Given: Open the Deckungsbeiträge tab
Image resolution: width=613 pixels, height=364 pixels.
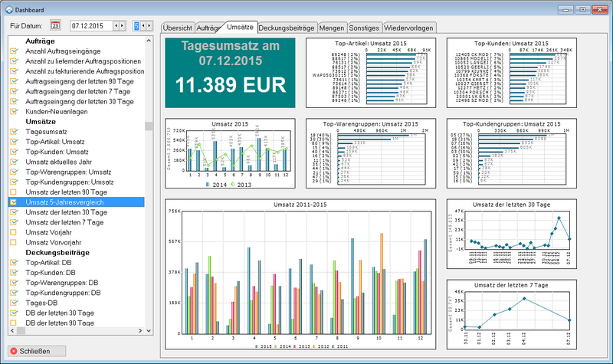Looking at the screenshot, I should point(286,27).
